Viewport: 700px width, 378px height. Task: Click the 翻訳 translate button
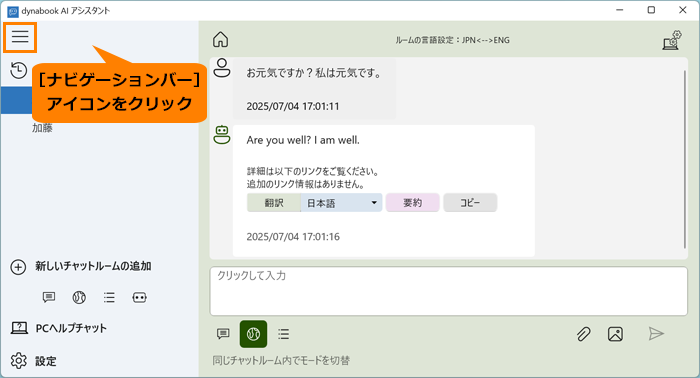coord(274,203)
